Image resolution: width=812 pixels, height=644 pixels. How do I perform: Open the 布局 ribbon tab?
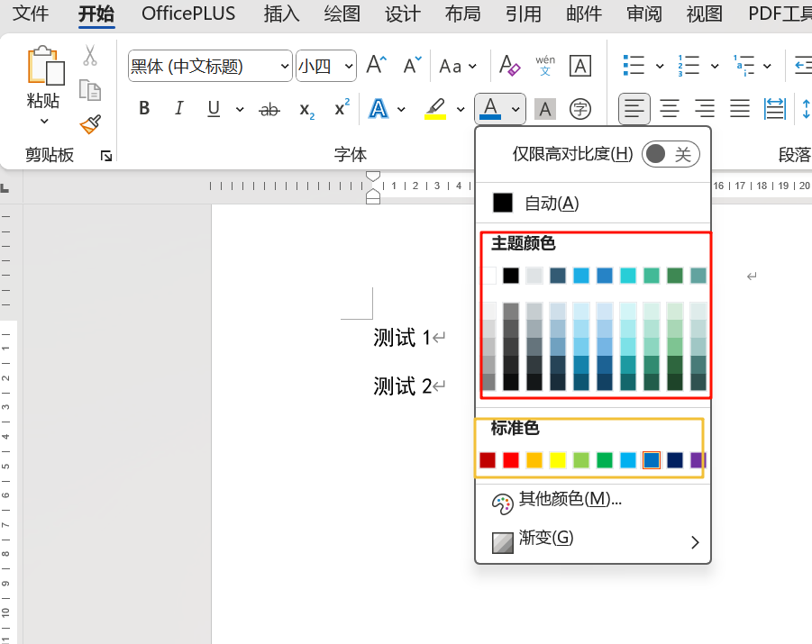tap(462, 14)
